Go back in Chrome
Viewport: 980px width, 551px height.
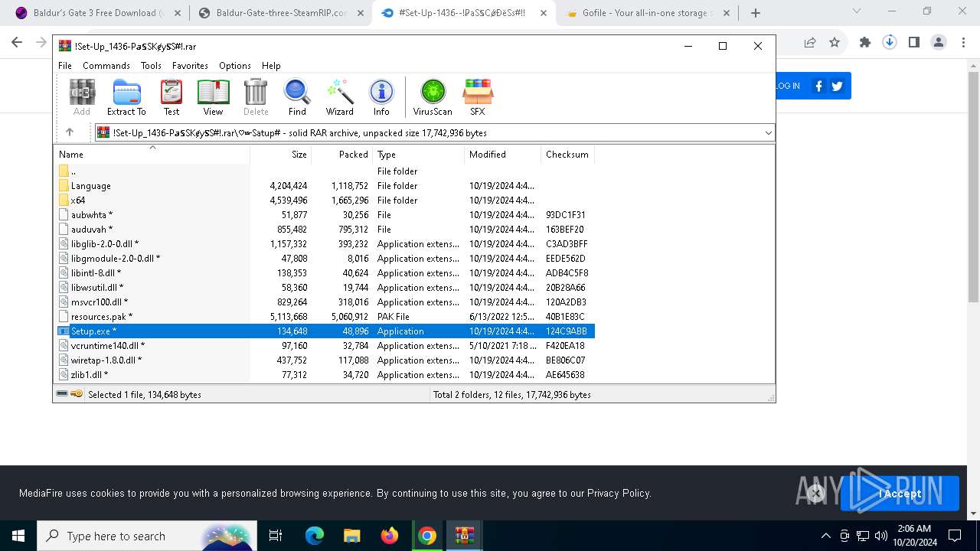17,43
